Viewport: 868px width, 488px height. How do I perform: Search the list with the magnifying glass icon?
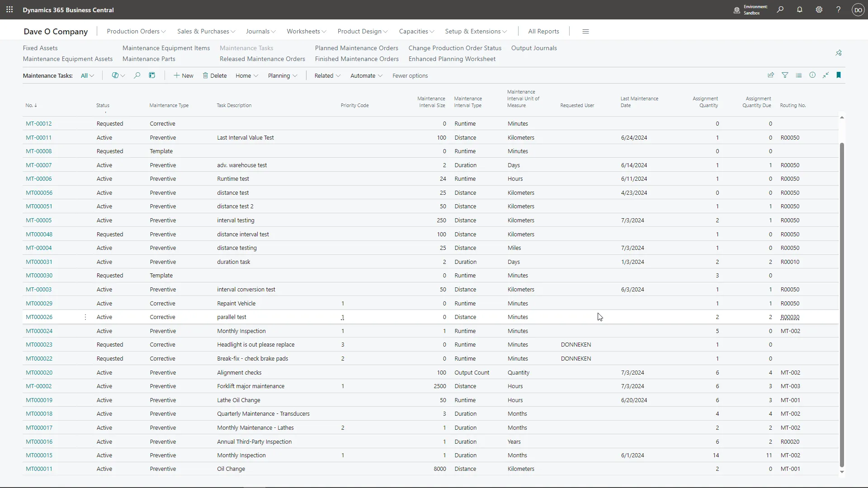(137, 75)
